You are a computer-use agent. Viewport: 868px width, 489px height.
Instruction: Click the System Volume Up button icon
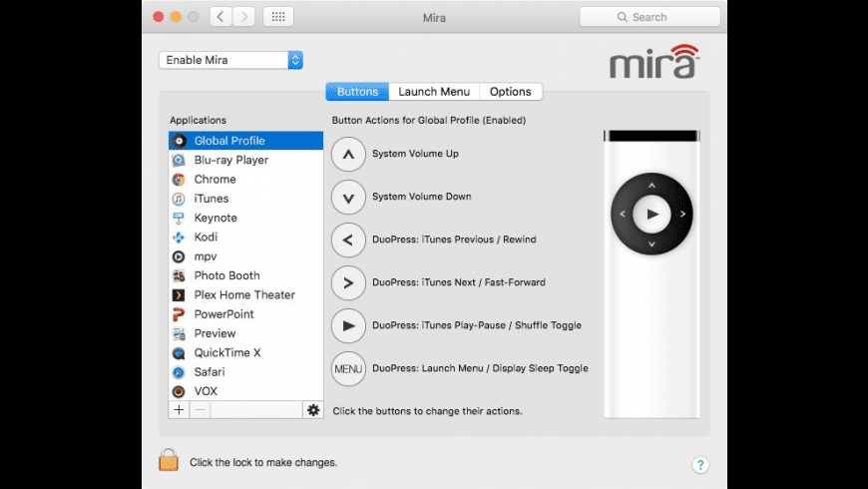tap(348, 155)
